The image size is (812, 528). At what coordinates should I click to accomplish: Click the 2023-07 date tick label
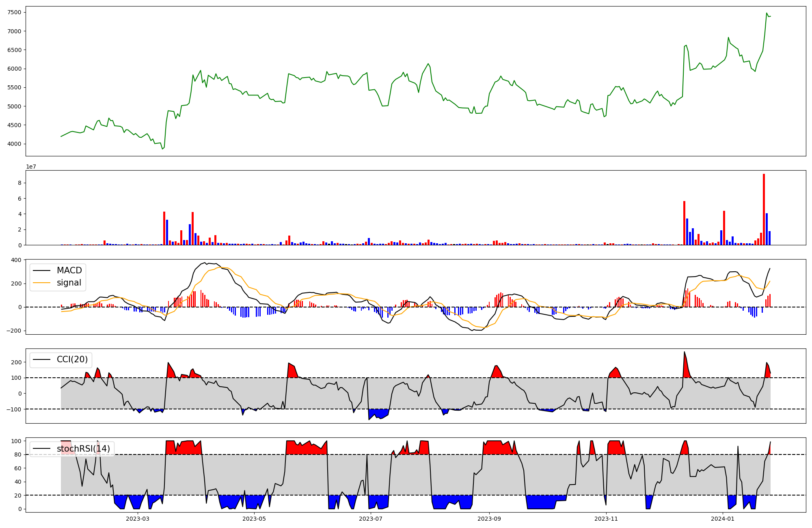[x=371, y=519]
